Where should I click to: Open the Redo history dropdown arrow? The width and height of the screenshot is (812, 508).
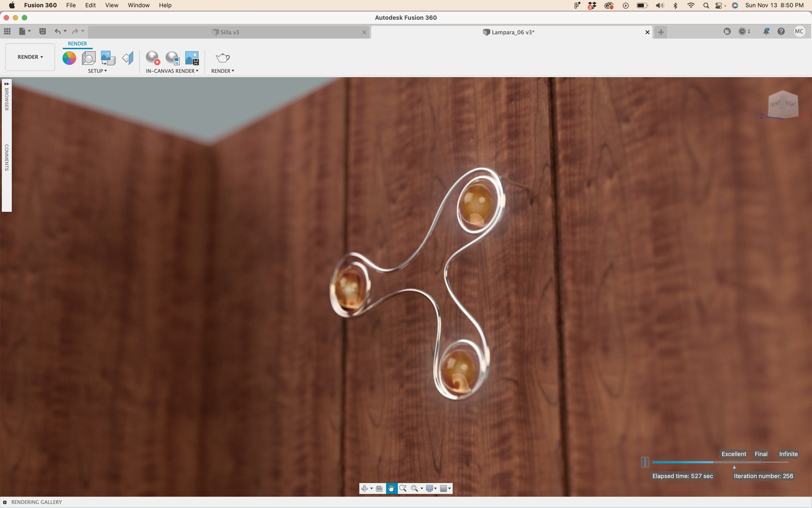pos(82,31)
